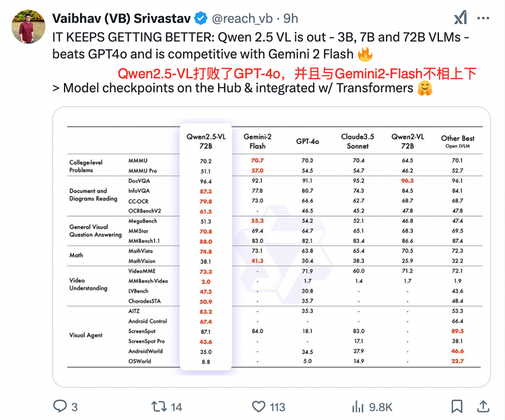This screenshot has height=420, width=505.
Task: Bookmark this tweet
Action: coord(457,407)
